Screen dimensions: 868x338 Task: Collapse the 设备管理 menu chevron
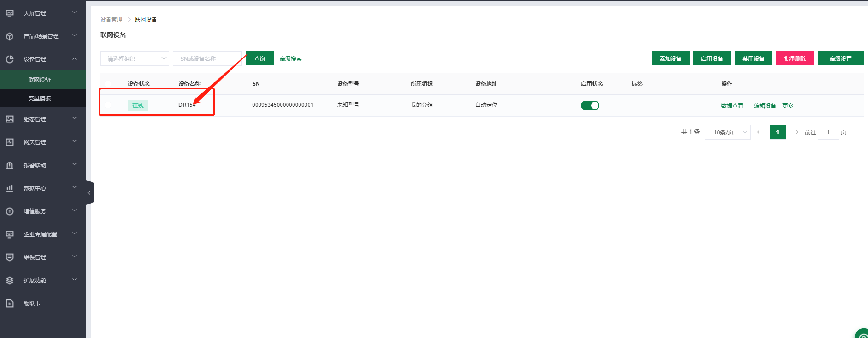tap(75, 59)
